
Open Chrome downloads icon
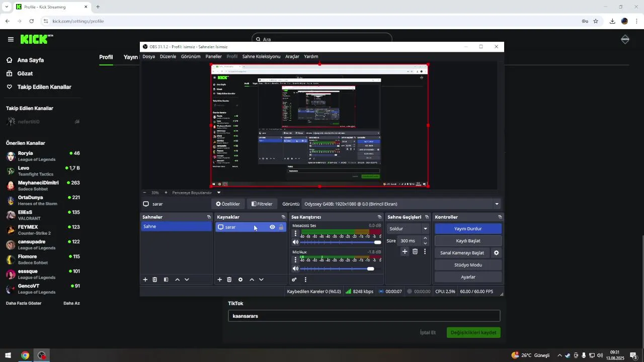(612, 21)
